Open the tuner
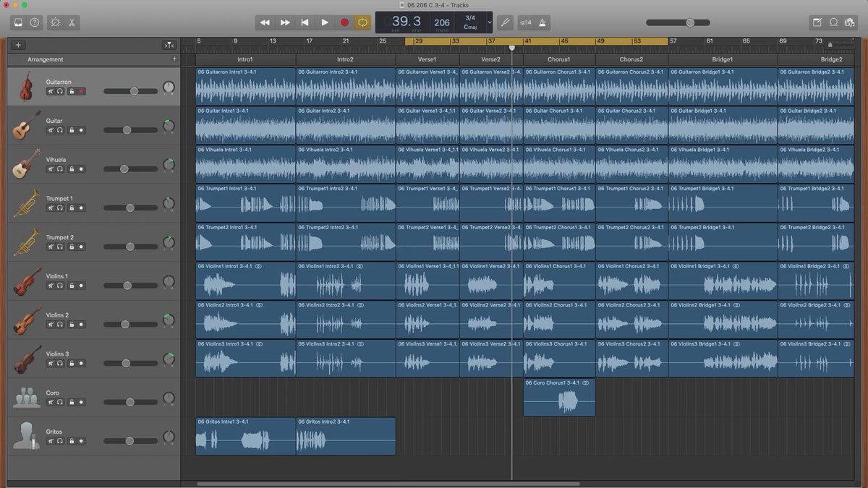This screenshot has width=868, height=488. coord(506,22)
